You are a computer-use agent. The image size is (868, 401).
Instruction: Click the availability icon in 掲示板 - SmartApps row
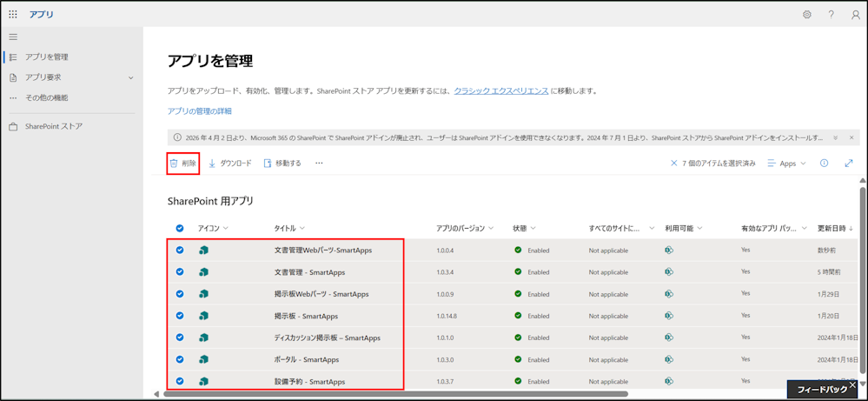click(669, 316)
